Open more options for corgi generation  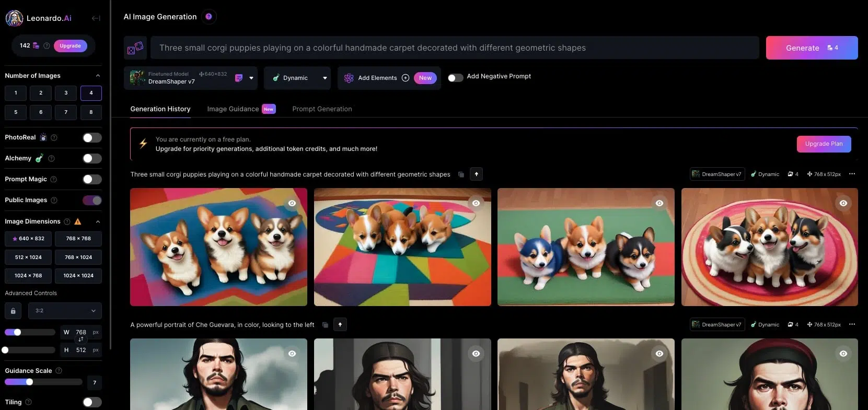tap(852, 174)
